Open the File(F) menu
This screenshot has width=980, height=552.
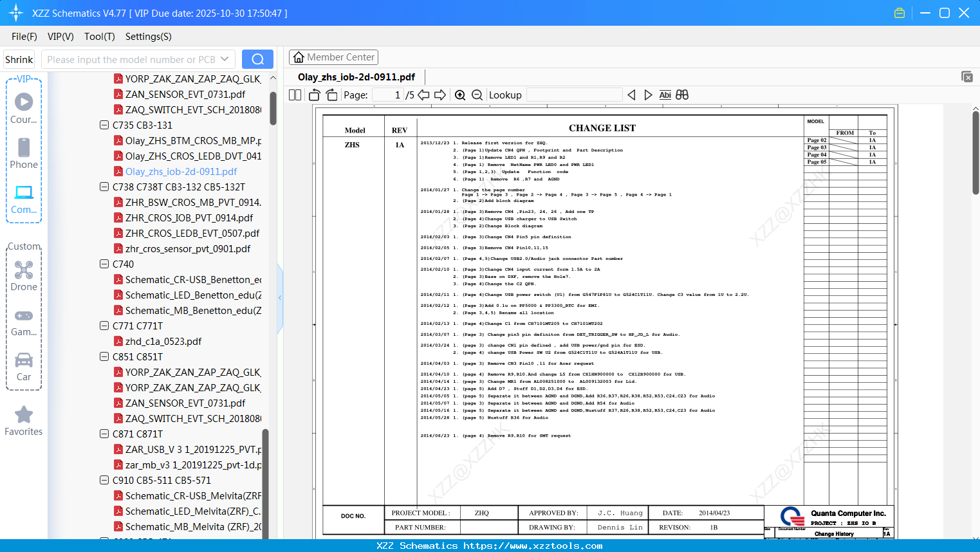tap(24, 37)
